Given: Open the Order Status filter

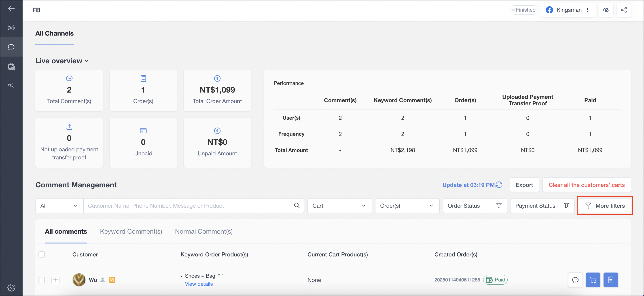Looking at the screenshot, I should (475, 205).
